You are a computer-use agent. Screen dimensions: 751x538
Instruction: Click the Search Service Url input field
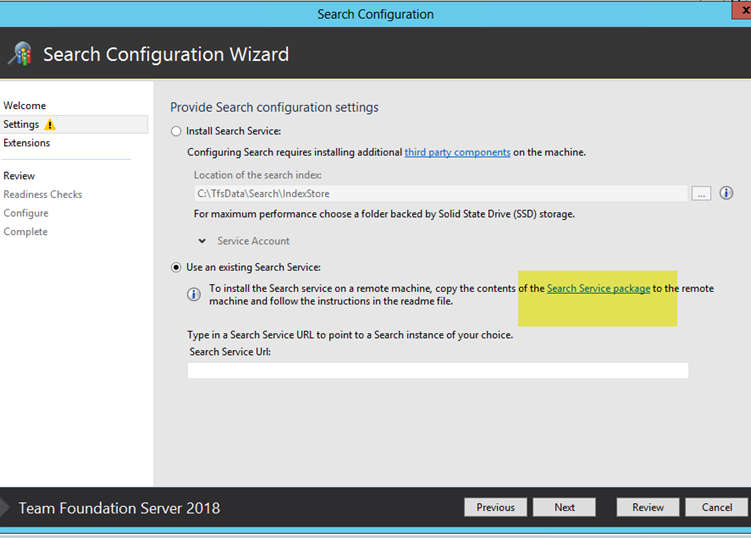point(438,370)
